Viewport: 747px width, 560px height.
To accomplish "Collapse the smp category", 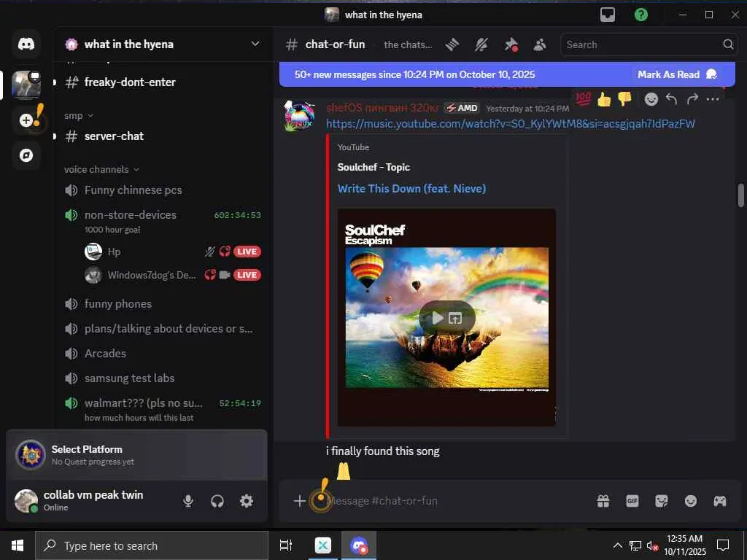I will pos(79,116).
